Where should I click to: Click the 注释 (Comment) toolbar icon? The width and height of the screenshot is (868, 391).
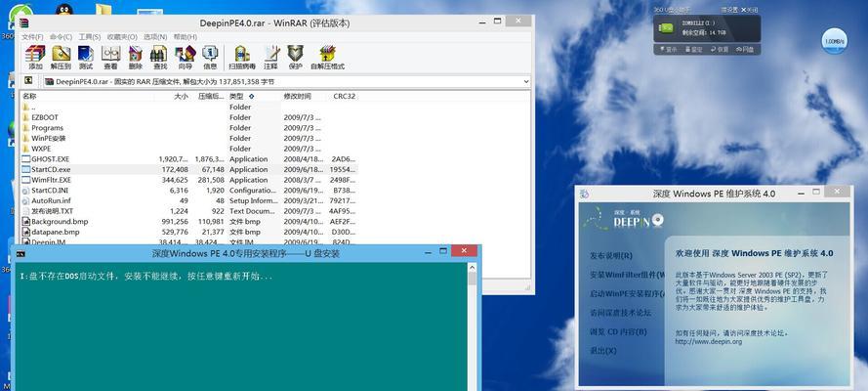tap(270, 57)
